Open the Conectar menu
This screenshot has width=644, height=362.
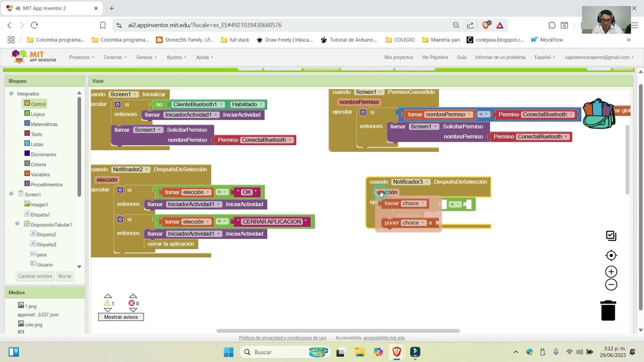115,57
